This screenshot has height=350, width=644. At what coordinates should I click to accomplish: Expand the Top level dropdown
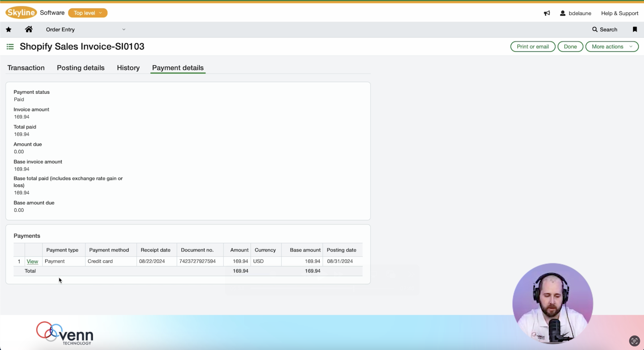tap(88, 13)
